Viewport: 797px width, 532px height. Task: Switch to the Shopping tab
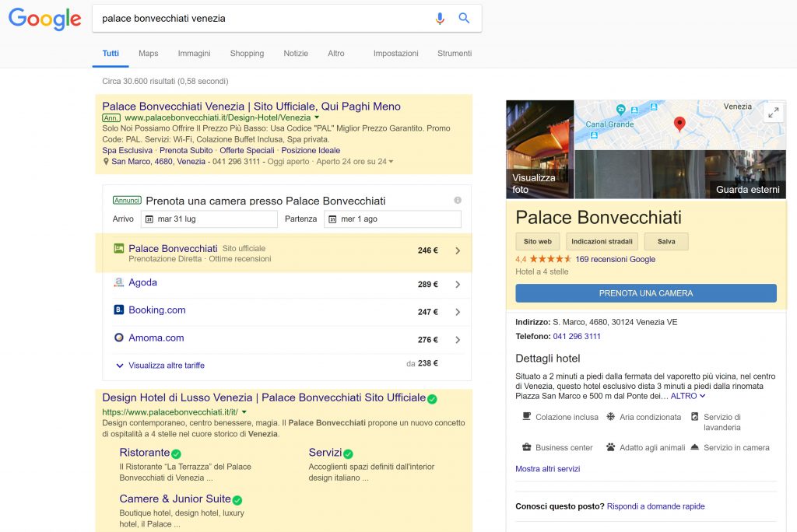pyautogui.click(x=247, y=54)
